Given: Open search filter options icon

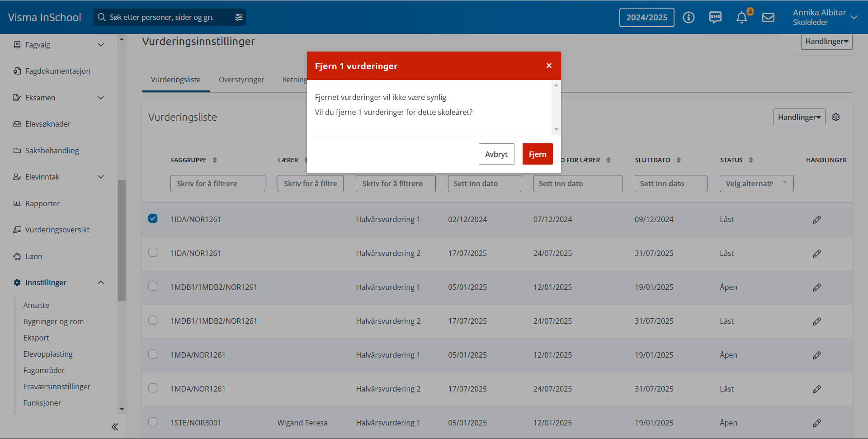Looking at the screenshot, I should click(x=239, y=17).
